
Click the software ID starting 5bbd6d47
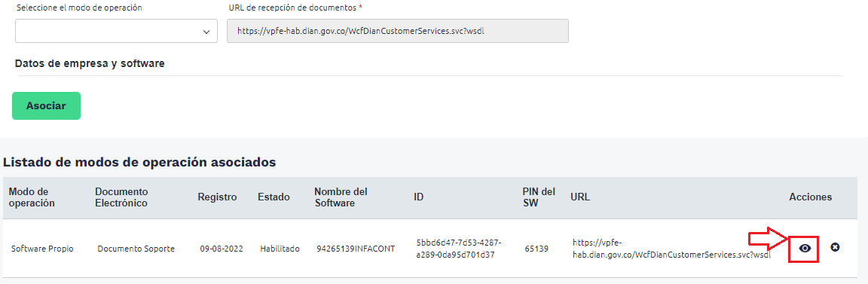click(459, 249)
